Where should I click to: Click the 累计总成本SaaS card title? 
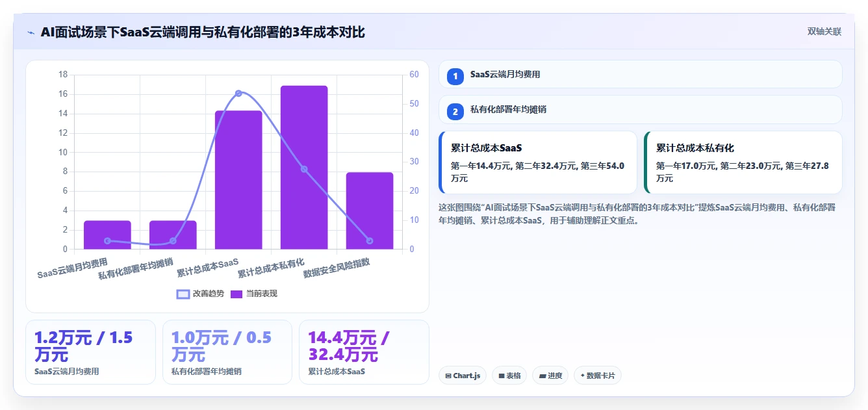(487, 148)
